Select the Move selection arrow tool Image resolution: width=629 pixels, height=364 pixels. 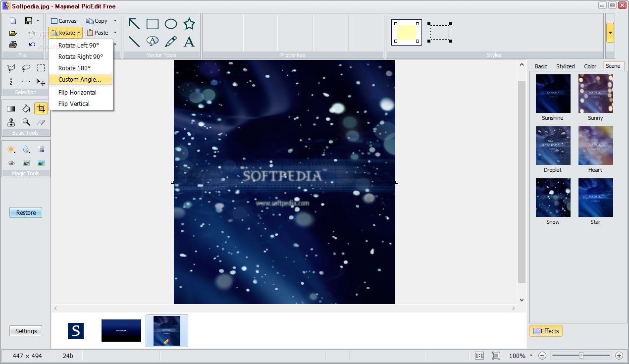[41, 82]
